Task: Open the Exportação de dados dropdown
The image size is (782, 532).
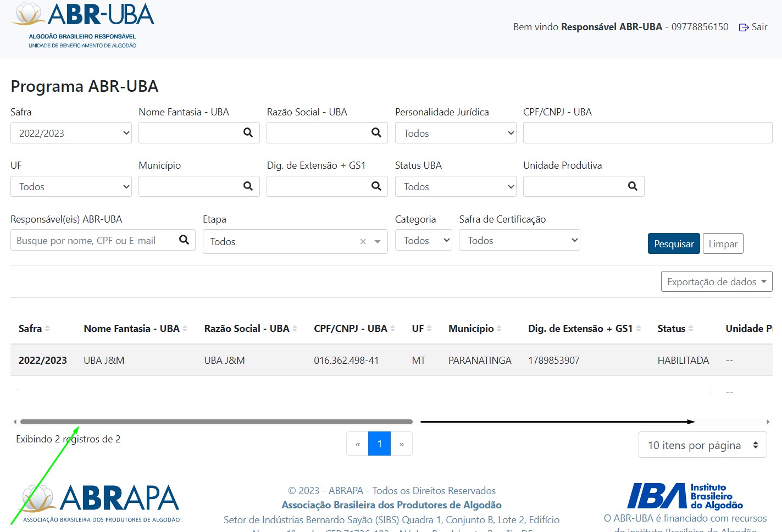Action: coord(716,281)
